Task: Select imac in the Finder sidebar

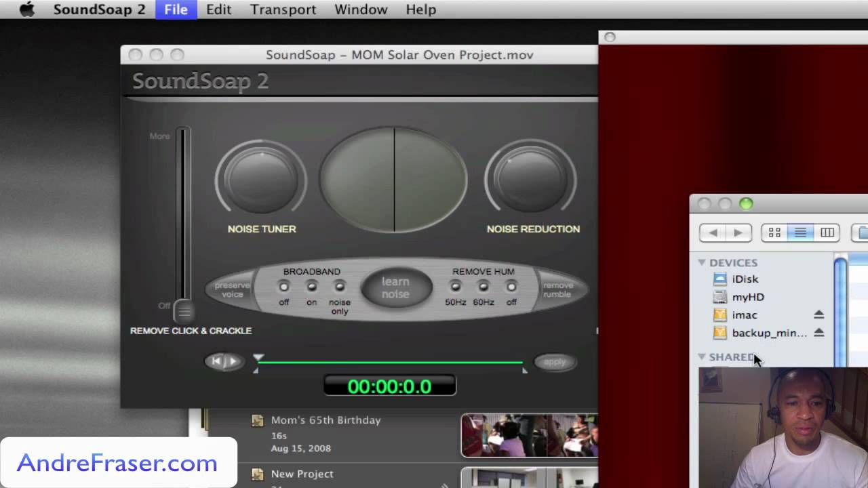Action: pyautogui.click(x=744, y=315)
